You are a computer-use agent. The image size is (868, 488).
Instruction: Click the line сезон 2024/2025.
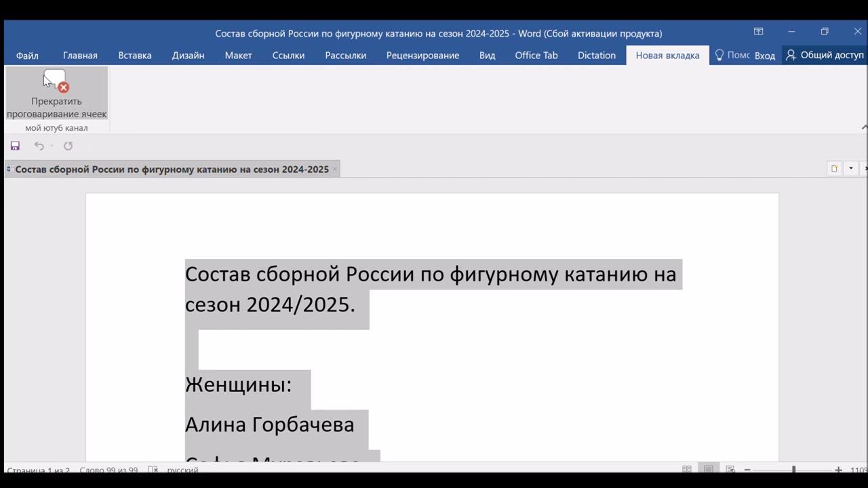270,304
